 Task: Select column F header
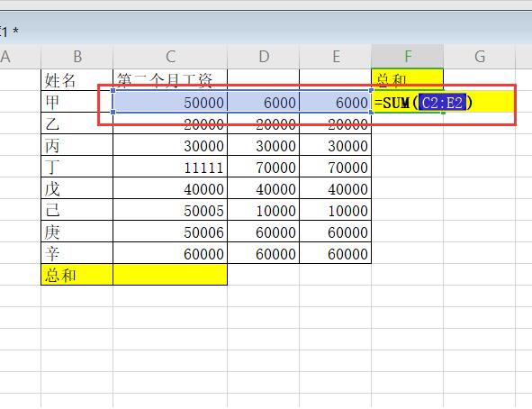tap(408, 57)
